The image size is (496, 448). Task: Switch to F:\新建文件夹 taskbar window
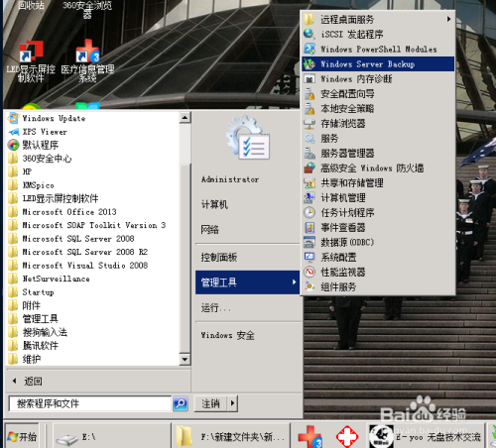coord(231,437)
